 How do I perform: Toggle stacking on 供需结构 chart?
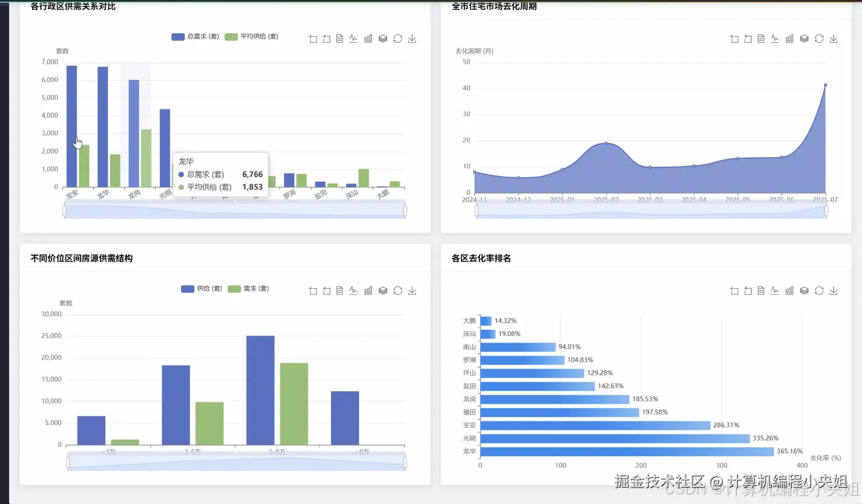382,291
